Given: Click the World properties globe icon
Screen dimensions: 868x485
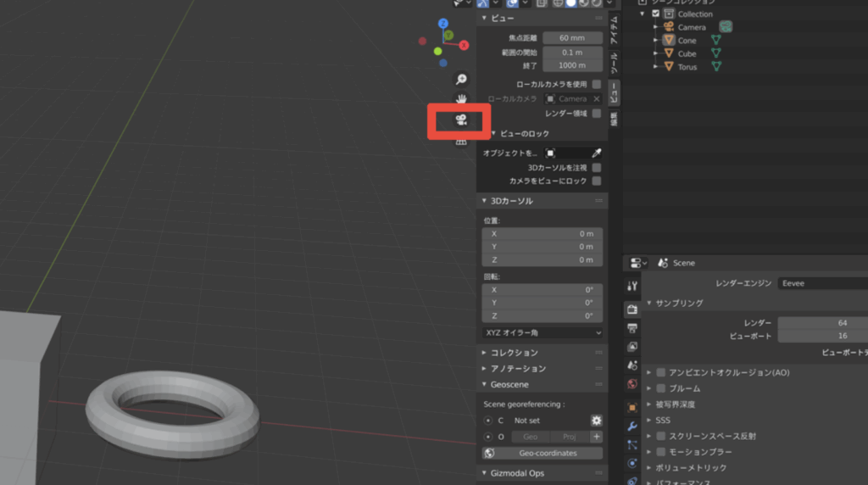Looking at the screenshot, I should 632,384.
